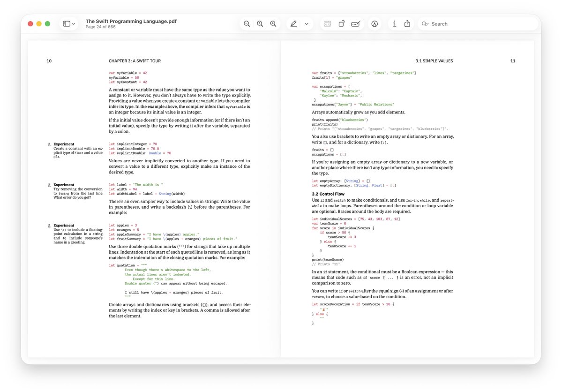This screenshot has width=562, height=392.
Task: Zoom to actual size magnifier
Action: [260, 23]
